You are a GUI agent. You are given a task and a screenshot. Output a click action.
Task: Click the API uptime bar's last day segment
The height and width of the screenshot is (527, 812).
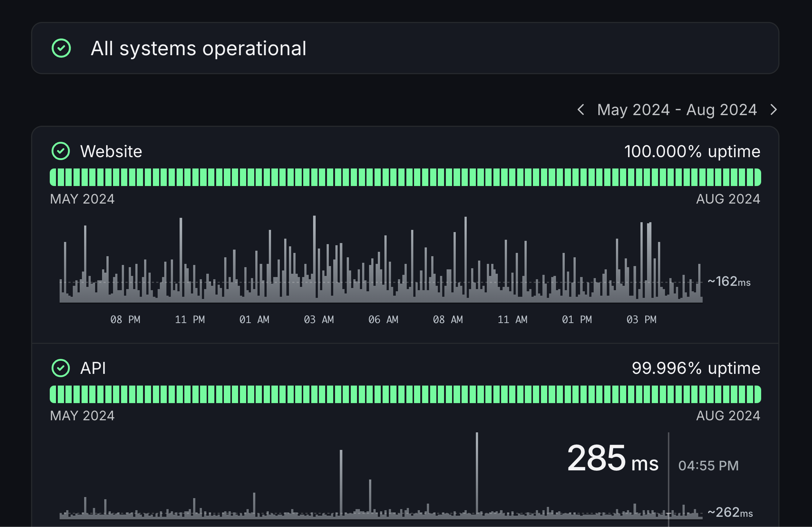click(x=758, y=394)
